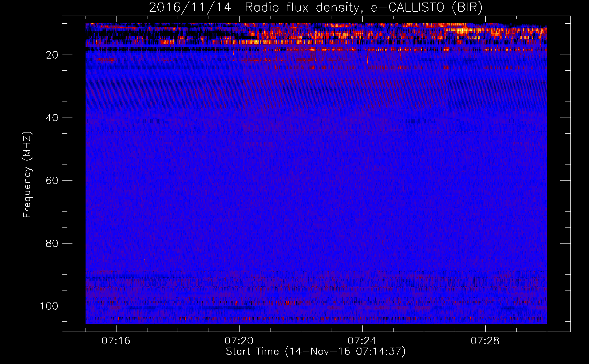Viewport: 589px width, 364px height.
Task: Click the '60' frequency tick label
Action: click(52, 181)
